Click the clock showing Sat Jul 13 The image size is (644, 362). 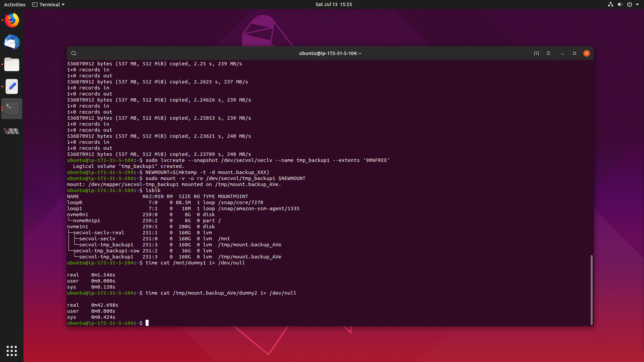pos(333,4)
